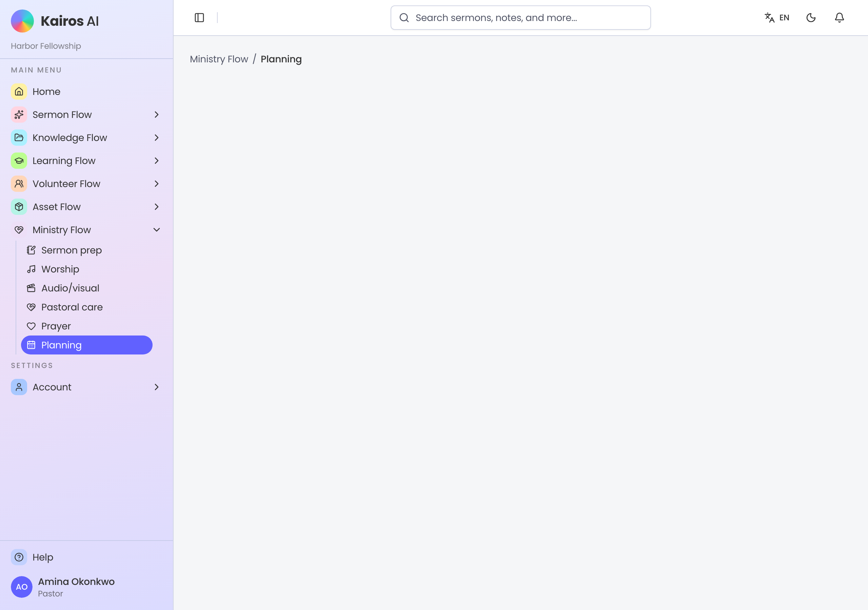Open the Help link
The width and height of the screenshot is (868, 610).
pyautogui.click(x=86, y=557)
